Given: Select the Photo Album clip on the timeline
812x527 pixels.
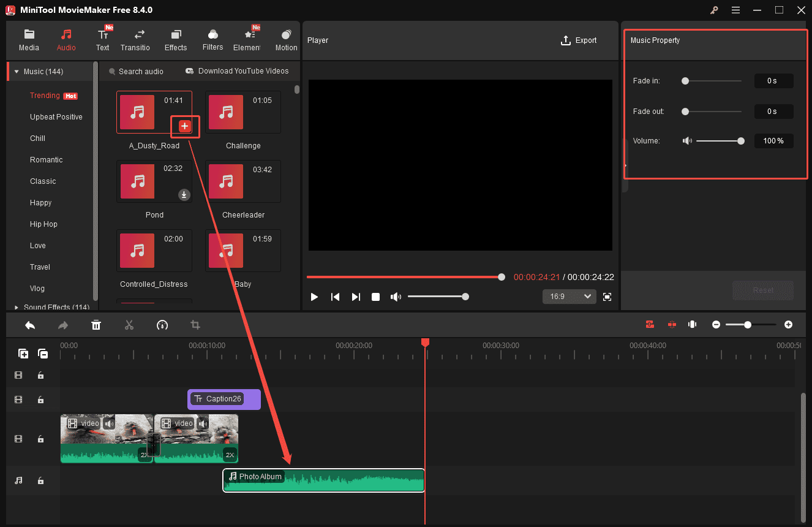Looking at the screenshot, I should [323, 480].
